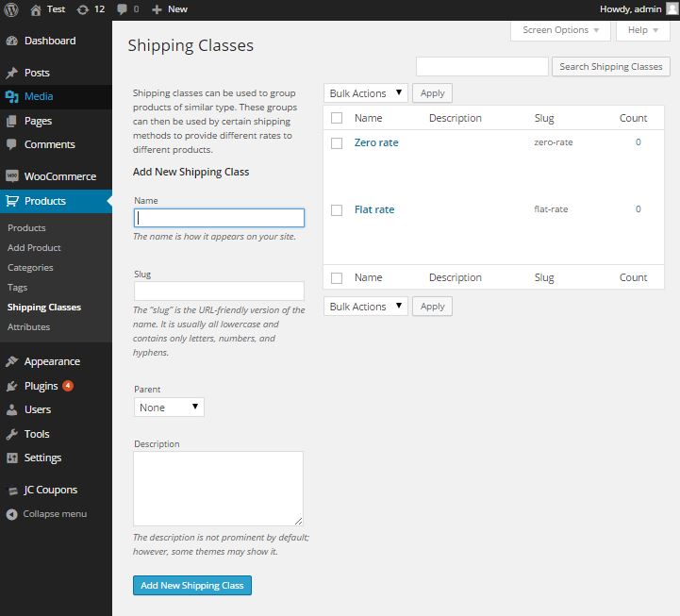This screenshot has width=680, height=616.
Task: Open the Parent dropdown set to None
Action: point(169,408)
